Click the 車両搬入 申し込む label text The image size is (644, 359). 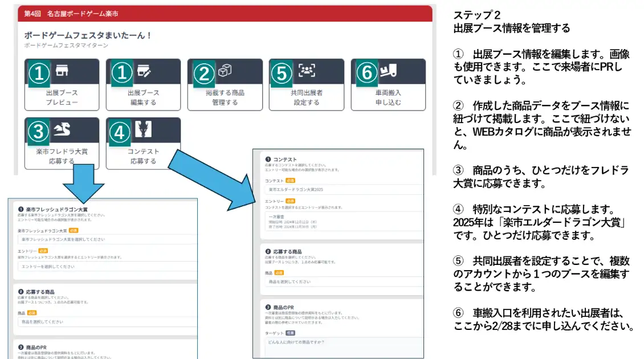(388, 97)
